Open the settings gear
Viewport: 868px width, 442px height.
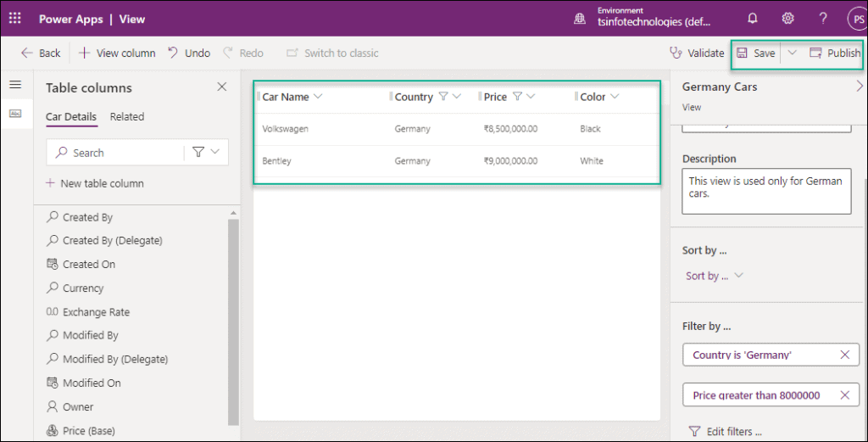(x=787, y=19)
